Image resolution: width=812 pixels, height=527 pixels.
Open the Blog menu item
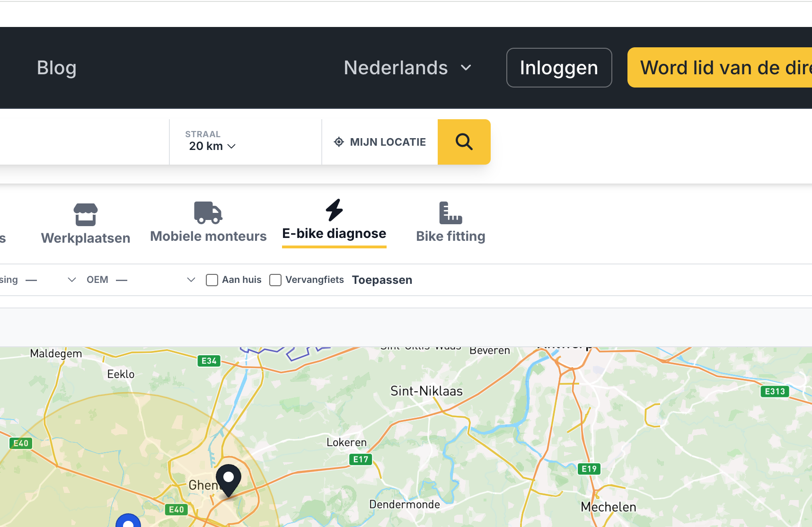tap(56, 68)
